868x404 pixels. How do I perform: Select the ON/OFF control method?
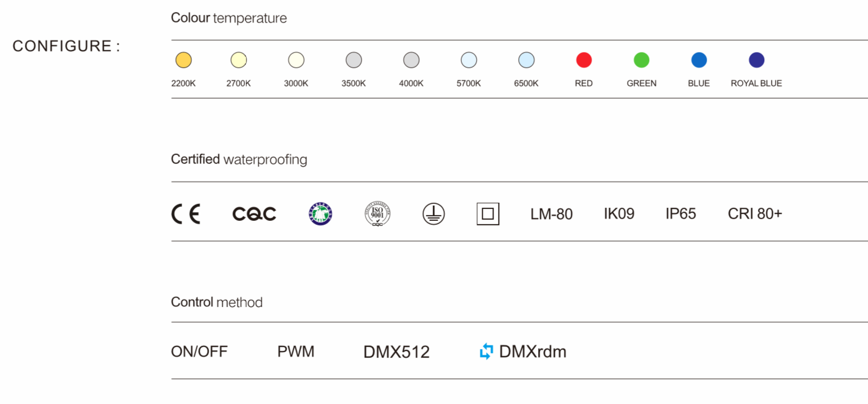199,352
